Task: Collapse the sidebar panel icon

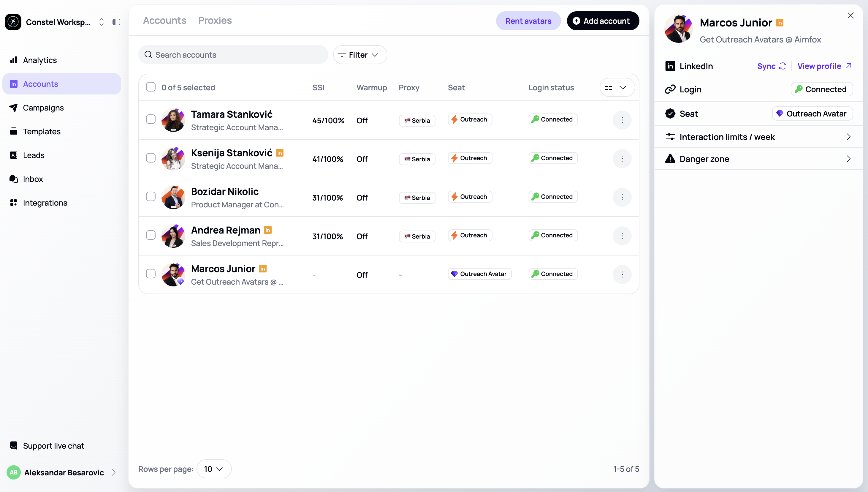Action: 116,22
